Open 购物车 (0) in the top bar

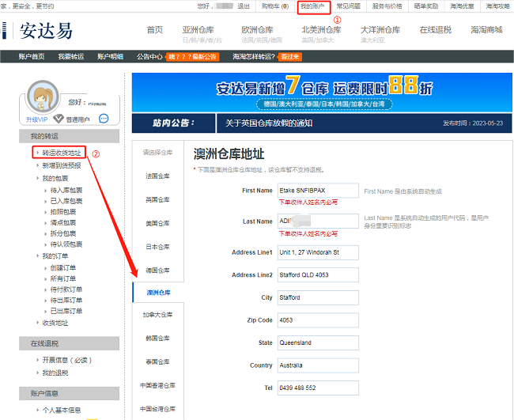point(275,6)
